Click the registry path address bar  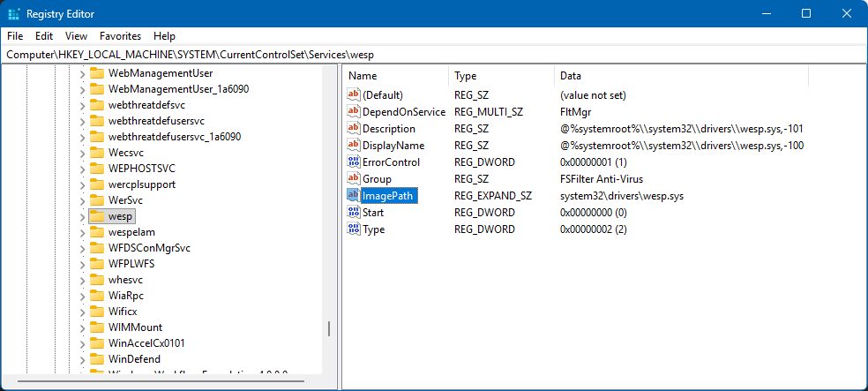434,54
